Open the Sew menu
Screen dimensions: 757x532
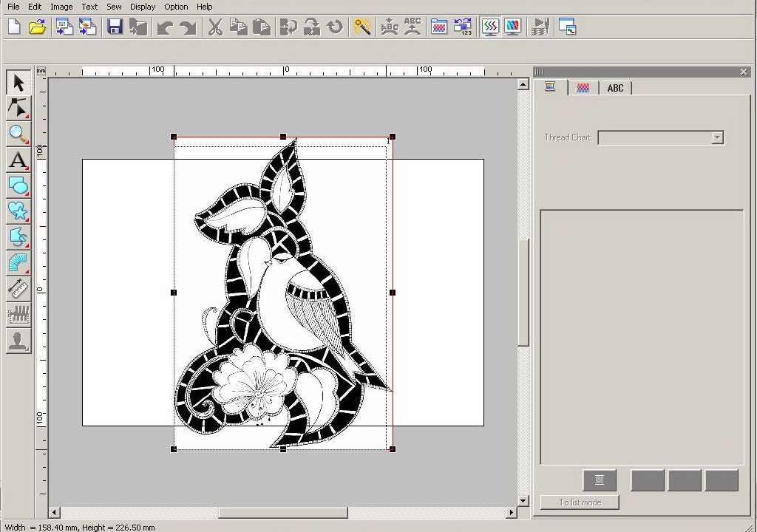tap(114, 7)
